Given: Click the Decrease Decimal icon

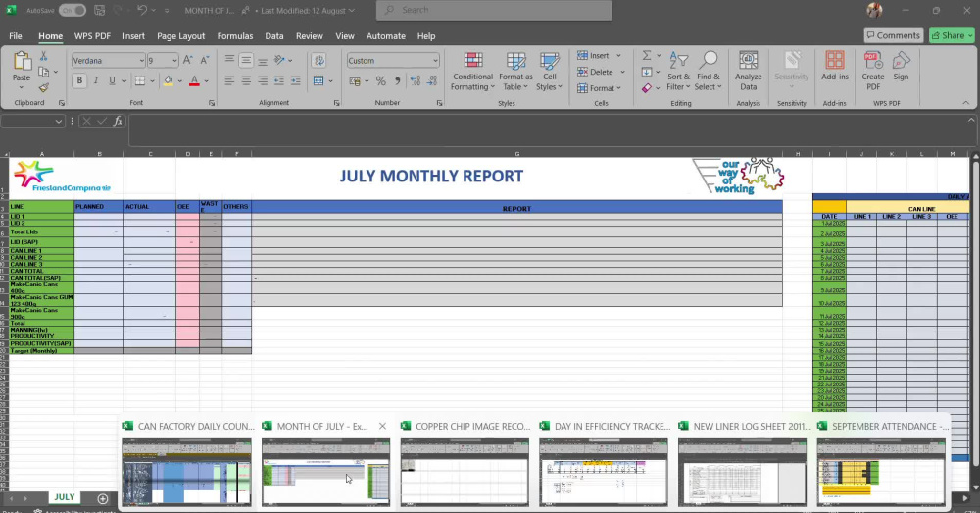Looking at the screenshot, I should pos(432,80).
